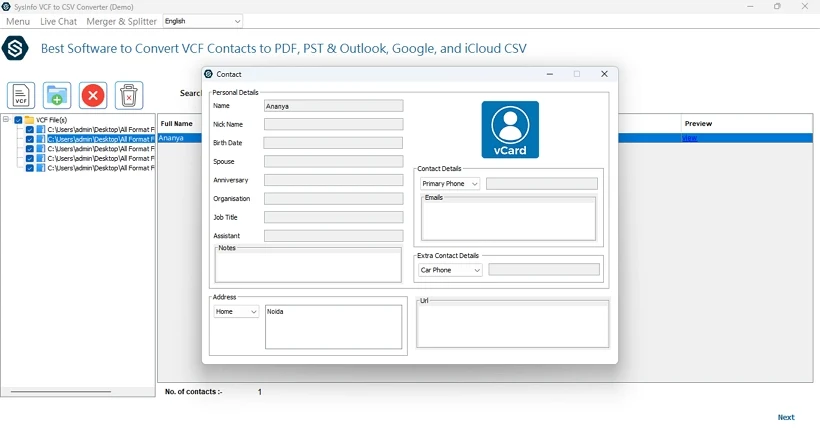Screen dimensions: 820x432
Task: Click the Anniversary field
Action: 334,180
